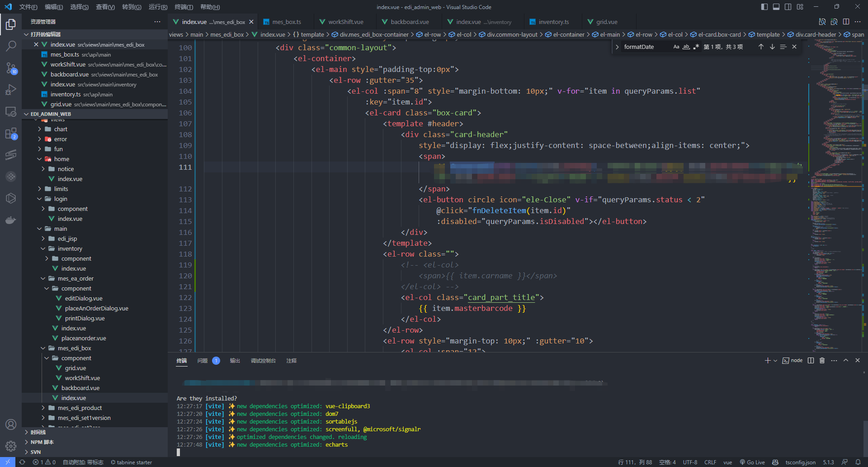868x467 pixels.
Task: Toggle Match Case in find widget
Action: (676, 47)
